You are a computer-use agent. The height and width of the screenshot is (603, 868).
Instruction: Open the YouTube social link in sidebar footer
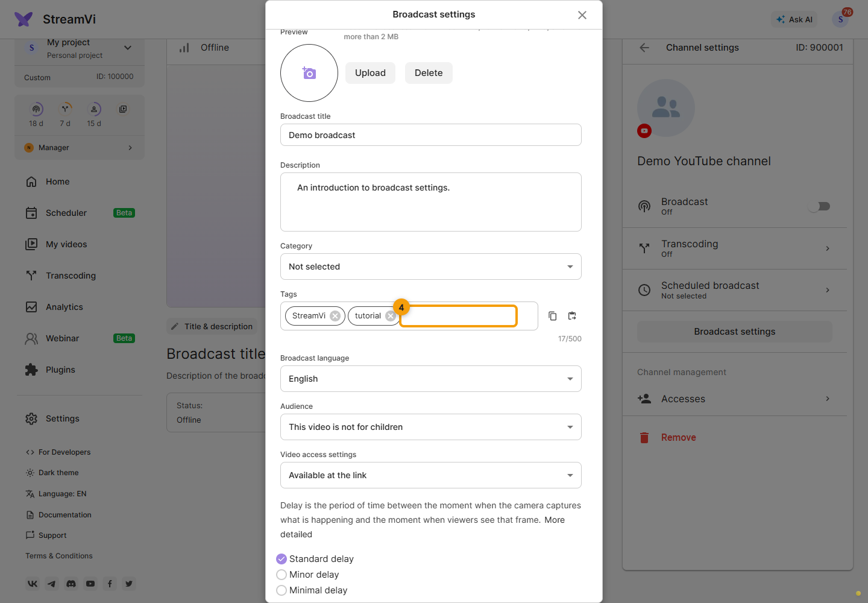click(90, 584)
